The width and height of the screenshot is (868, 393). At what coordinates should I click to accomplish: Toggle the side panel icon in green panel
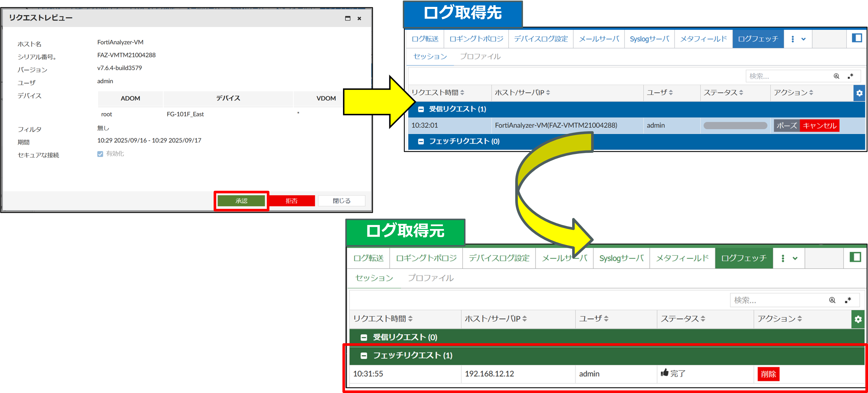tap(855, 257)
